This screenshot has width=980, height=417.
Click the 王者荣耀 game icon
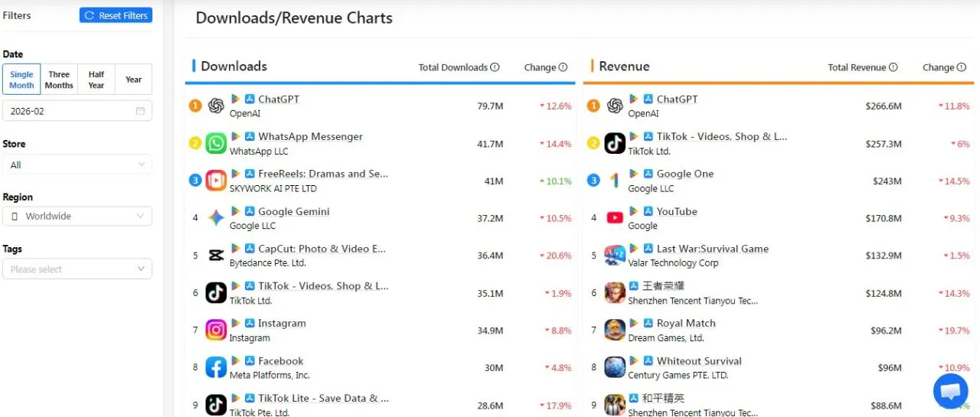click(615, 292)
